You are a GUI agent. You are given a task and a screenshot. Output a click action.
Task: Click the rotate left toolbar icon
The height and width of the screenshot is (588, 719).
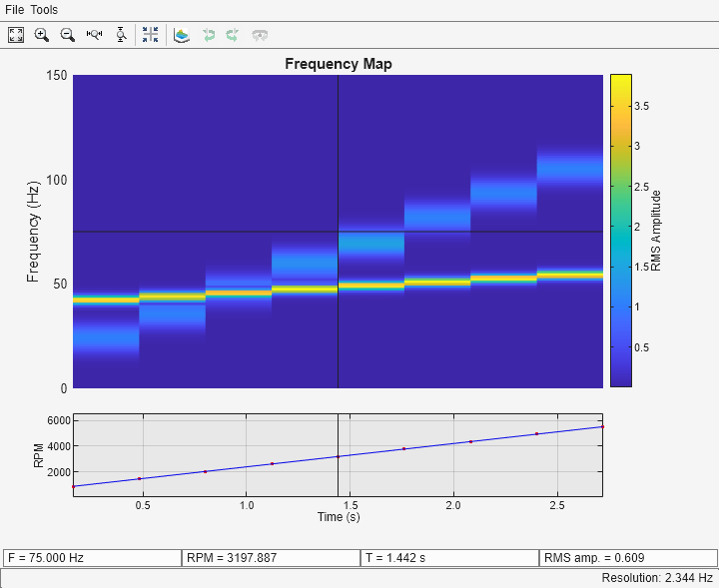[x=208, y=35]
